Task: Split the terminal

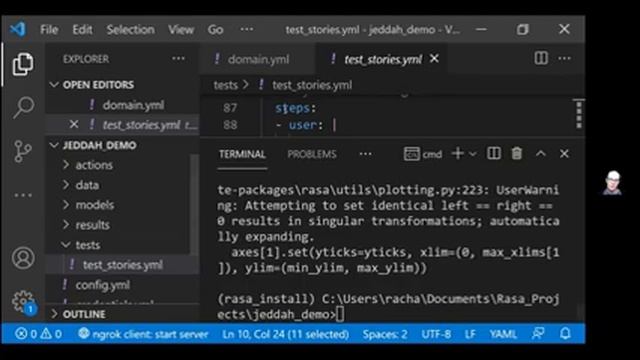Action: 494,153
